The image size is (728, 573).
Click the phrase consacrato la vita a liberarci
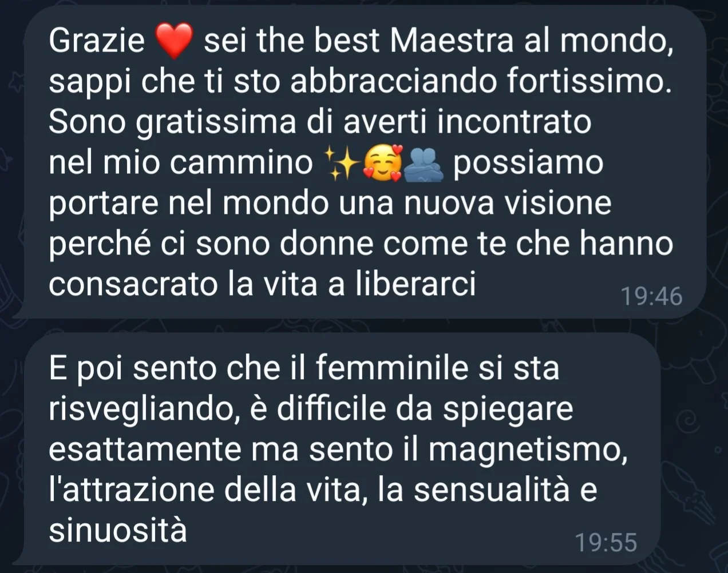(x=262, y=284)
